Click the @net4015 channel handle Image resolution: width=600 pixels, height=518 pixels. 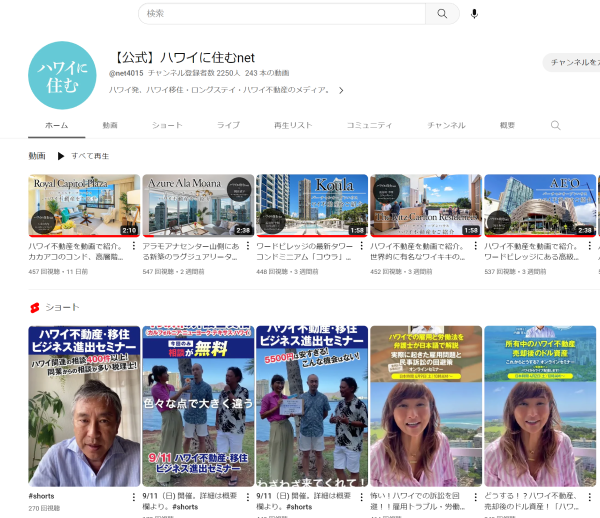(x=126, y=73)
